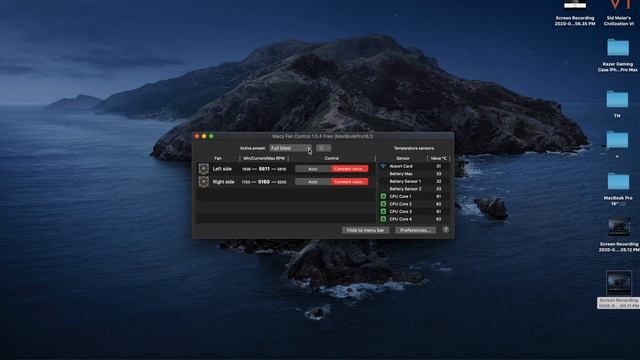The height and width of the screenshot is (360, 640).
Task: Select Sid Meier's Civilization VI desktop icon
Action: tap(620, 6)
